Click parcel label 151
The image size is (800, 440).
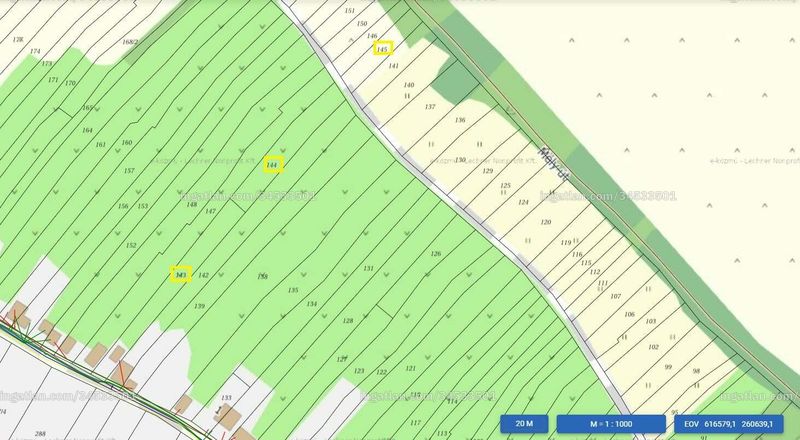point(349,10)
